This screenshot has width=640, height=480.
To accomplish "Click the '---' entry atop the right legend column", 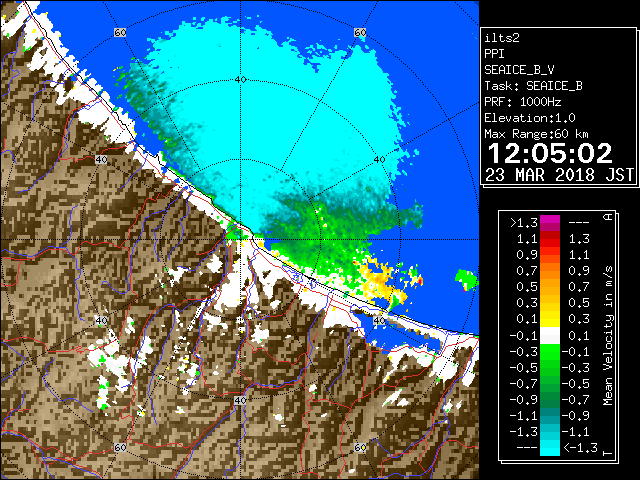I will tap(579, 223).
